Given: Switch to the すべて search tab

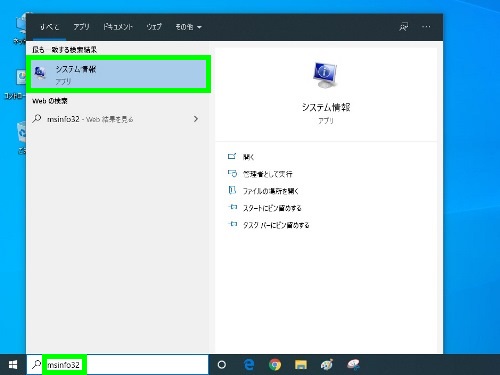Looking at the screenshot, I should (49, 27).
